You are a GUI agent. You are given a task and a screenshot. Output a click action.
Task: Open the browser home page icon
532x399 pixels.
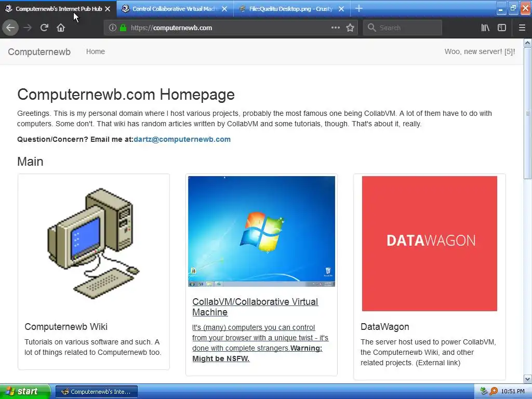click(61, 28)
